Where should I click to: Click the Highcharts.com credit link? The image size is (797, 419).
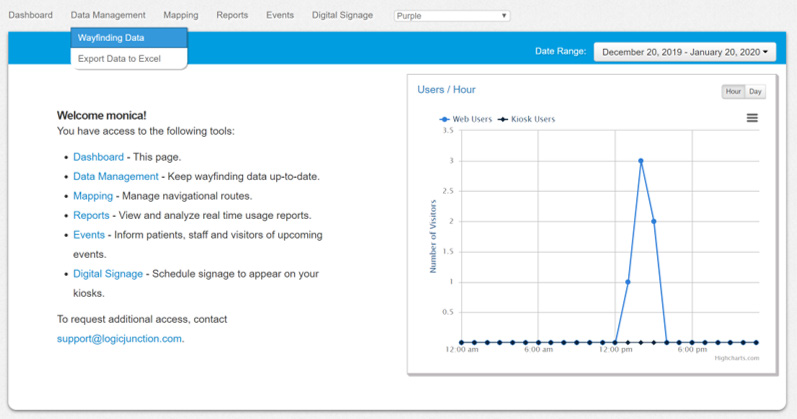(x=737, y=358)
